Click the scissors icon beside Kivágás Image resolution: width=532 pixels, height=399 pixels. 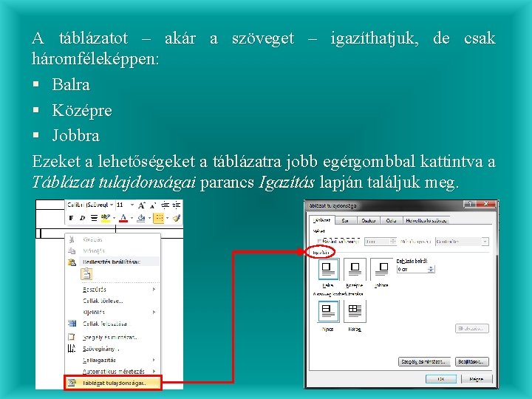pos(72,239)
